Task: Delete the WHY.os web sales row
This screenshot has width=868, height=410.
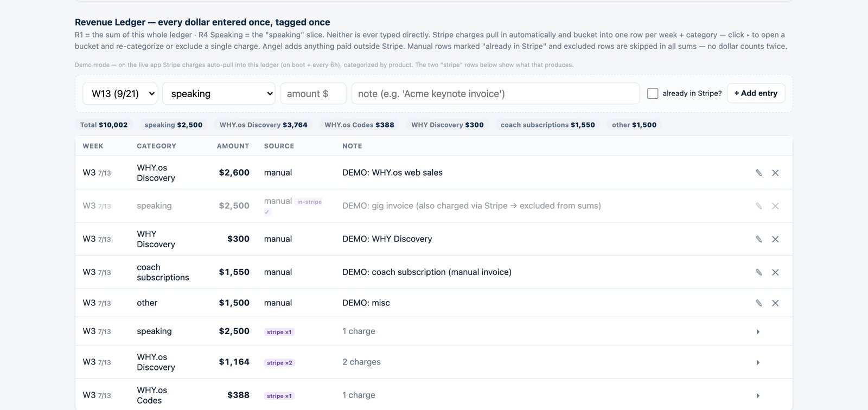Action: point(775,173)
